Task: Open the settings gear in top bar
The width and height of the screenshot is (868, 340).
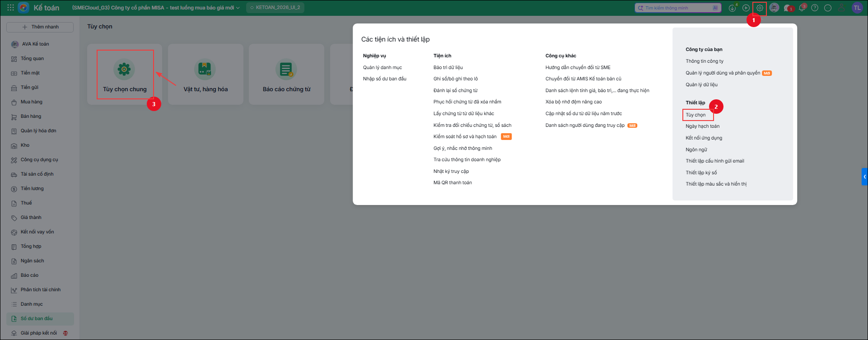Action: pos(760,8)
